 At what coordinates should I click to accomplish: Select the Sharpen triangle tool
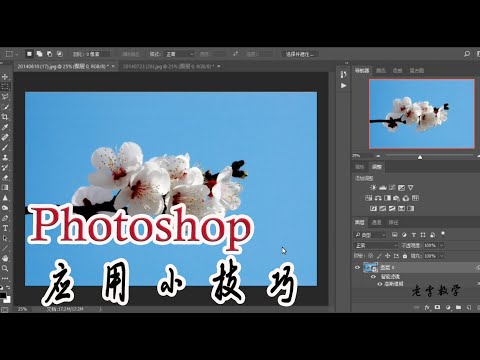pyautogui.click(x=5, y=198)
